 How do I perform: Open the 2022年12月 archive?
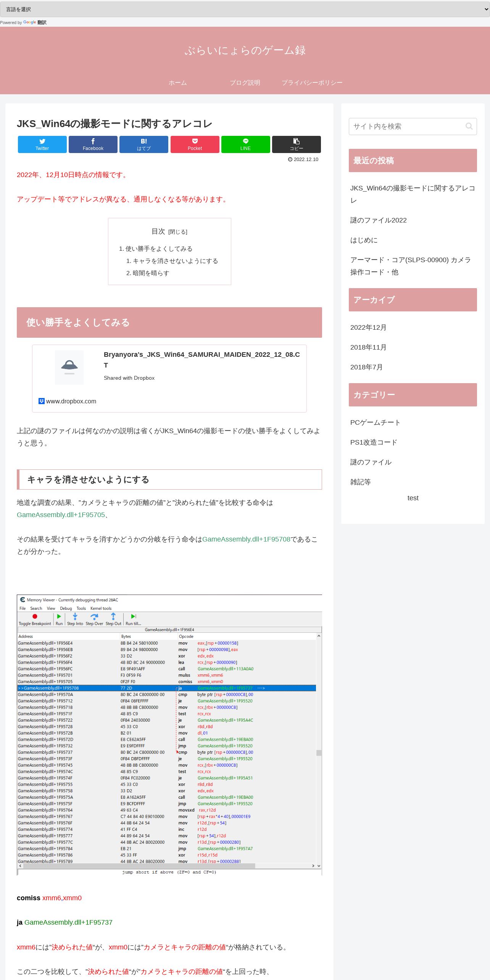(368, 327)
